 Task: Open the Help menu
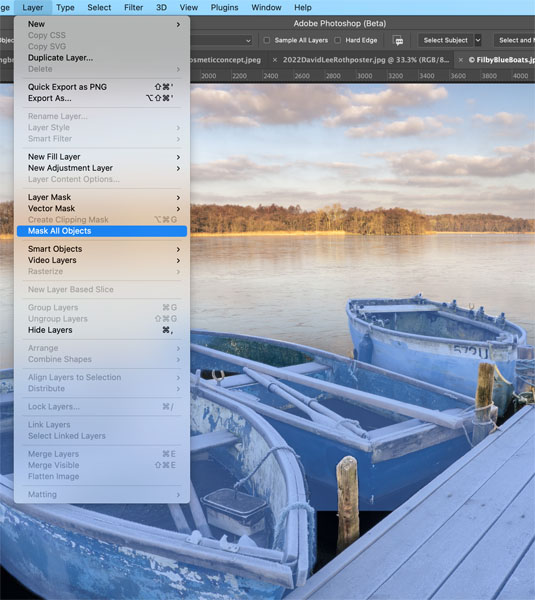[x=303, y=7]
